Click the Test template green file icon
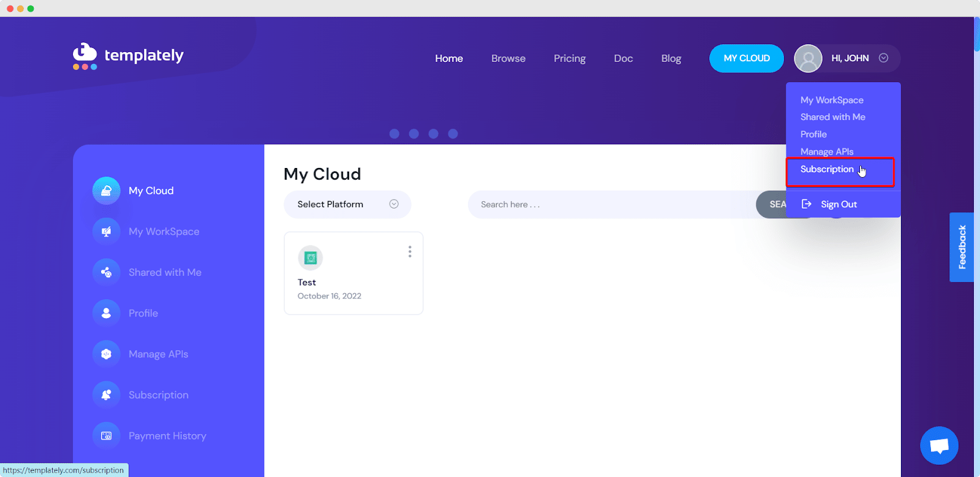The height and width of the screenshot is (477, 980). pos(311,258)
